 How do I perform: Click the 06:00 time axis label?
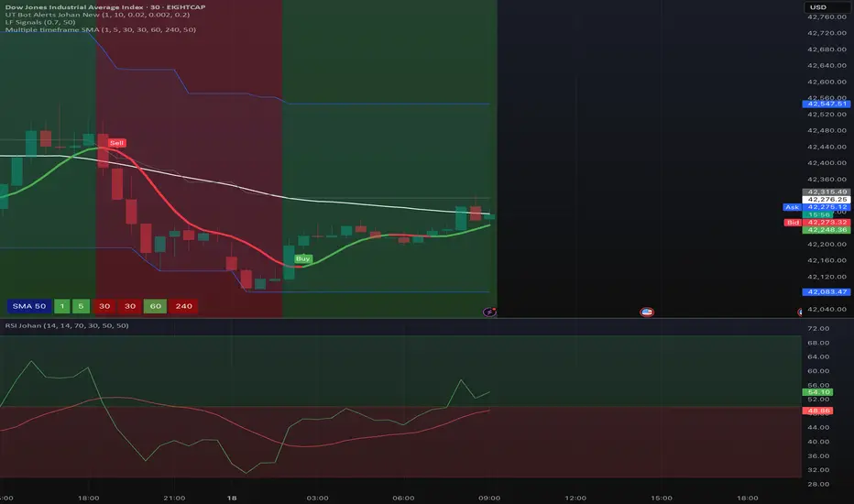coord(403,498)
